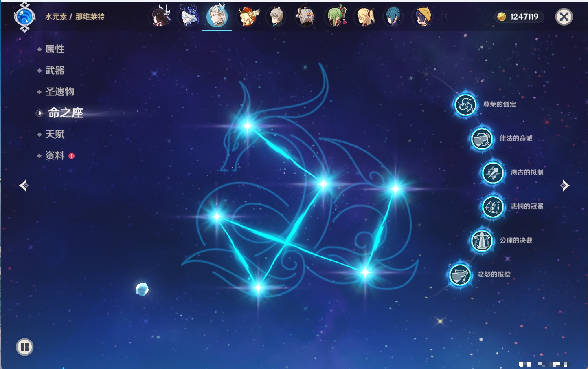Open the 尊荣的创定 constellation icon
This screenshot has width=588, height=369.
click(465, 105)
